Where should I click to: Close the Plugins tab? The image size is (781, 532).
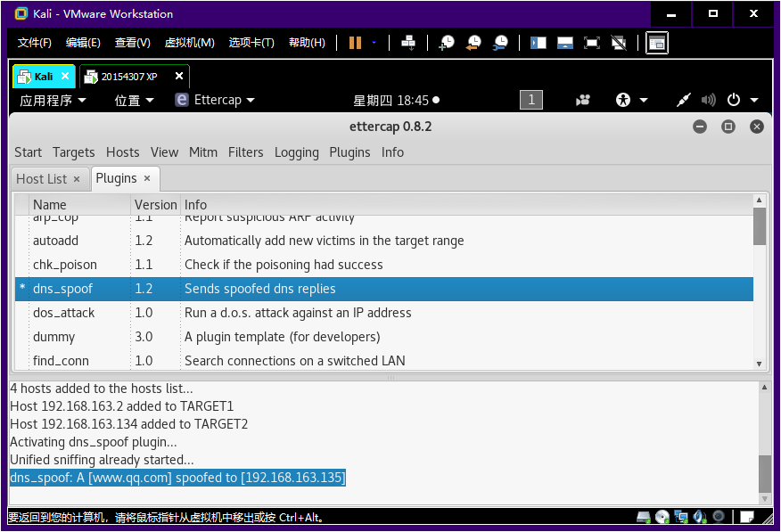pyautogui.click(x=148, y=179)
